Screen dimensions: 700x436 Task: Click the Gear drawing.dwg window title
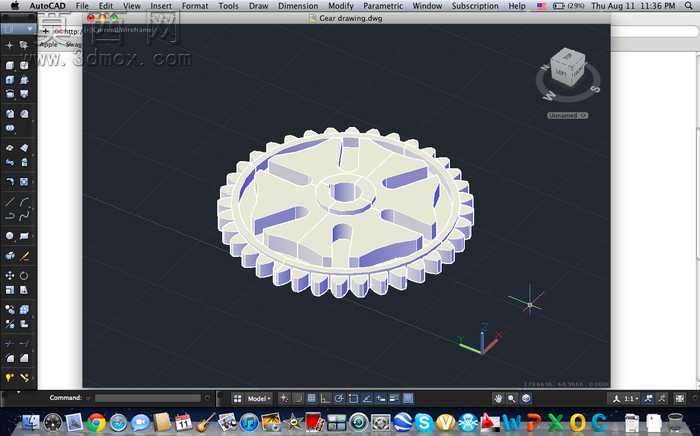tap(350, 18)
